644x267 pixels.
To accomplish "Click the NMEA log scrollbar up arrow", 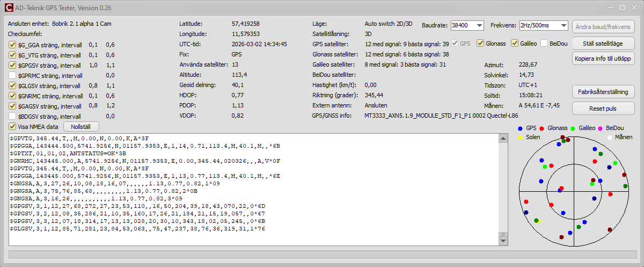I will 503,139.
